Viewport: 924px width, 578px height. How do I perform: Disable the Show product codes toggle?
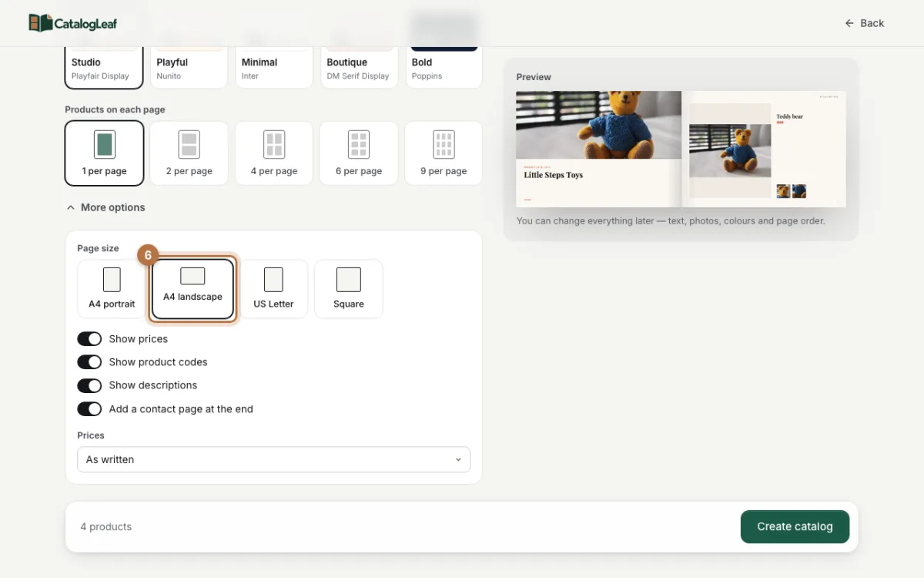pos(89,362)
